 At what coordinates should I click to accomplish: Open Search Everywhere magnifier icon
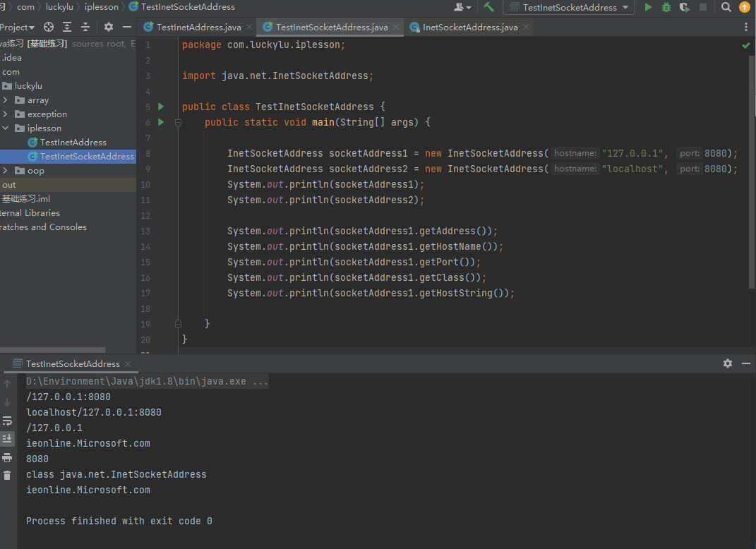[726, 7]
